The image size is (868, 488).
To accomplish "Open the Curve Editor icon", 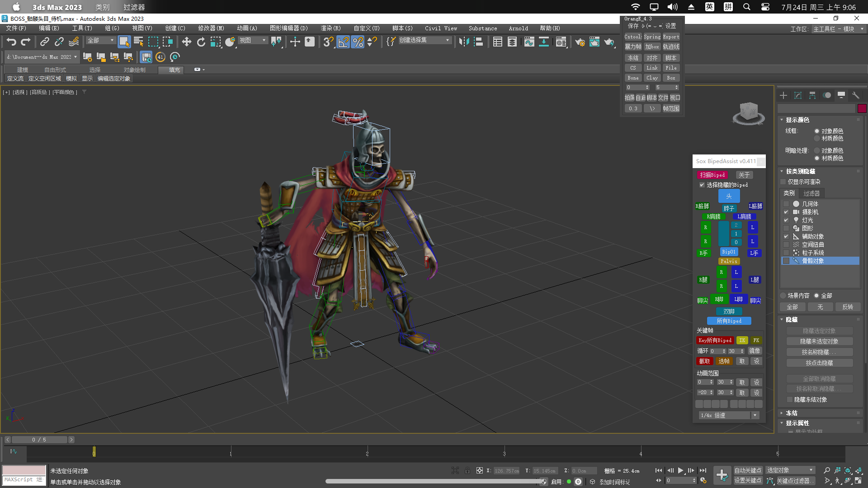I will point(529,42).
